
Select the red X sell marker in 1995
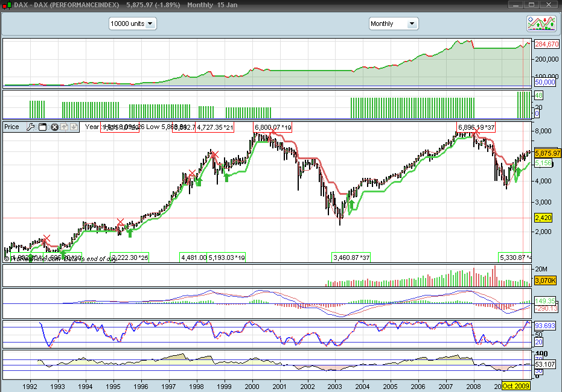tap(121, 222)
